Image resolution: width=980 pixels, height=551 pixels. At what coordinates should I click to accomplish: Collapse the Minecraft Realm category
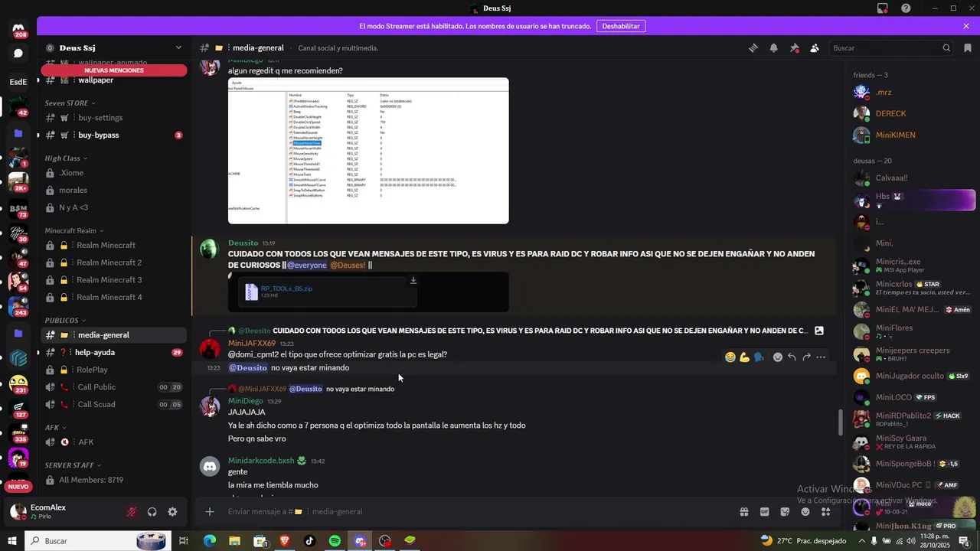(74, 230)
